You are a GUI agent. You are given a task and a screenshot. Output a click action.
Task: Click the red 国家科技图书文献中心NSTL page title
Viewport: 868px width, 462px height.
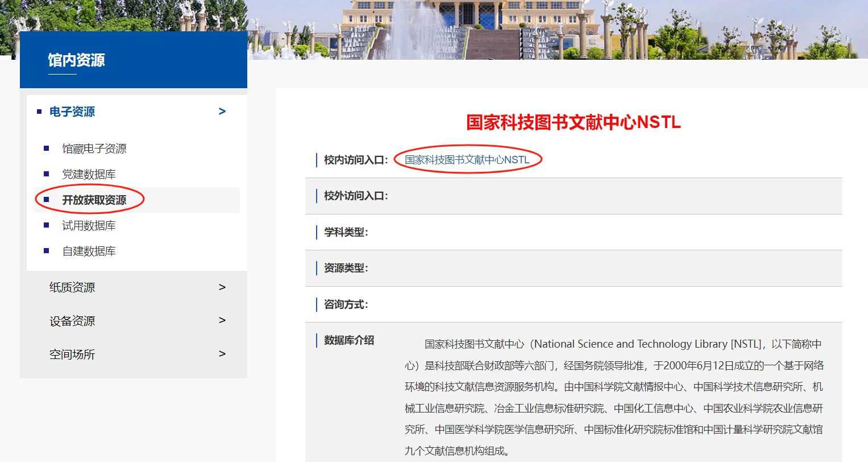pyautogui.click(x=574, y=122)
